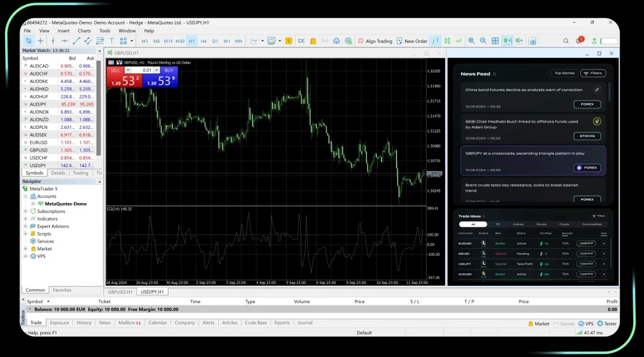
Task: Toggle the chart auto scroll button
Action: click(507, 41)
